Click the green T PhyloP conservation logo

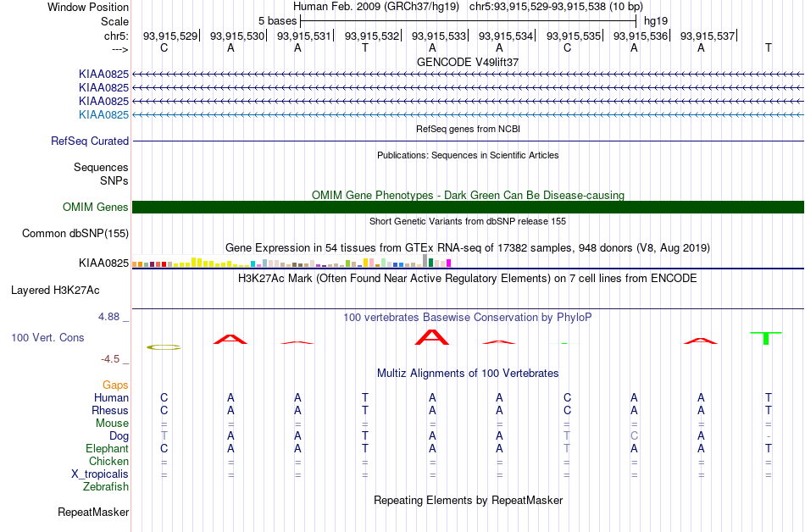tap(766, 338)
